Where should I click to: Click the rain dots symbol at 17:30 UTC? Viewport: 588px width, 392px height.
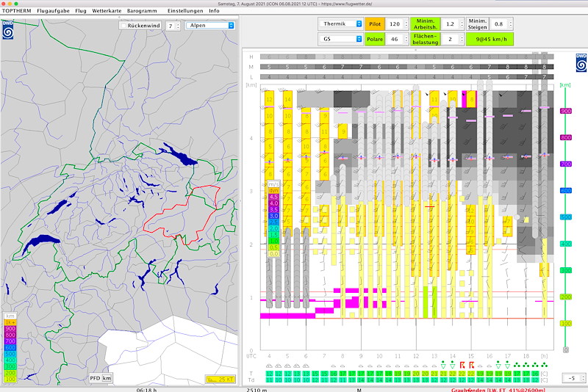[x=517, y=365]
